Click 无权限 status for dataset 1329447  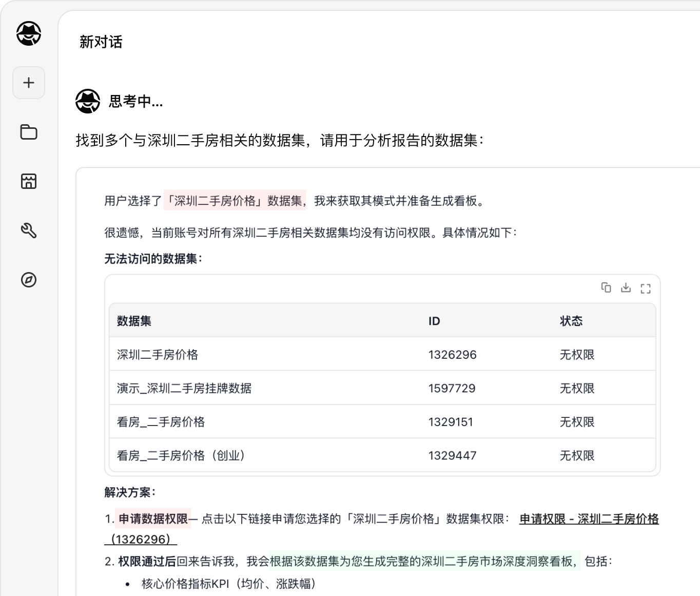click(x=577, y=455)
